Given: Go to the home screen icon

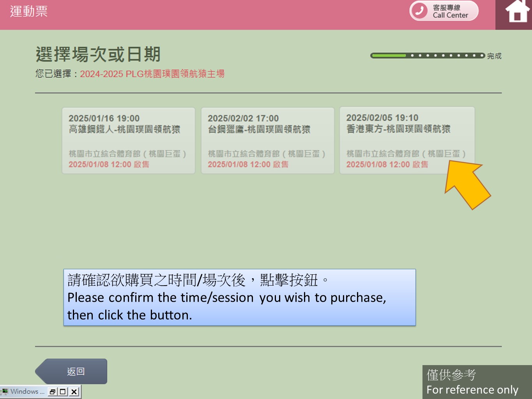Looking at the screenshot, I should (517, 11).
